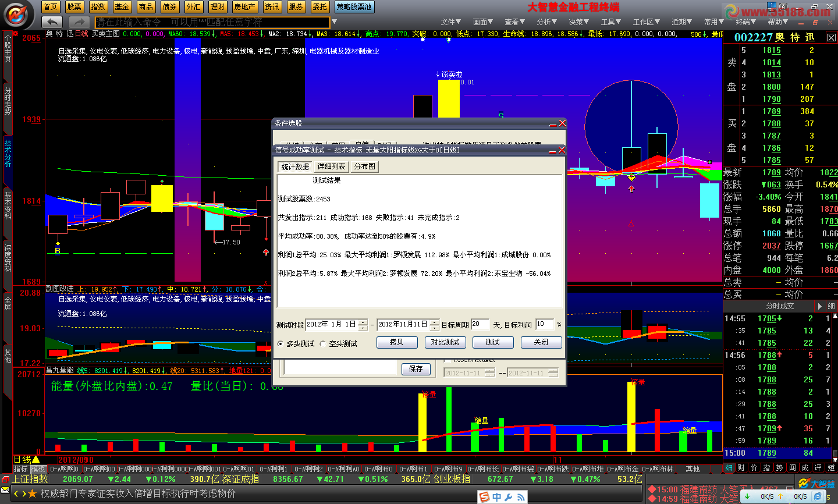Viewport: 838px width, 504px height.
Task: Click the back arrow navigation button
Action: (x=52, y=23)
